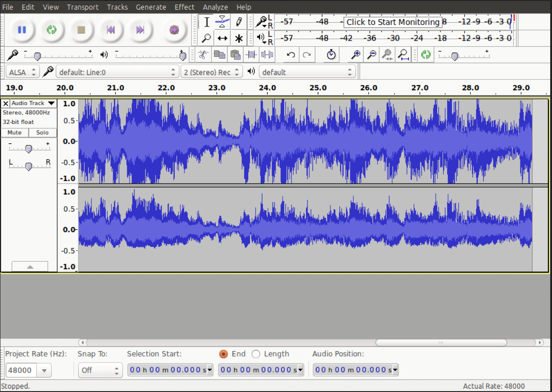Select the Zoom magnifier tool
Viewport: 552px width, 392px height.
206,38
